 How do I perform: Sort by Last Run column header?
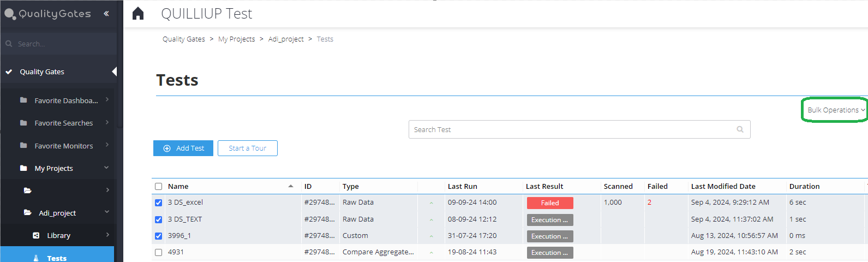click(463, 186)
